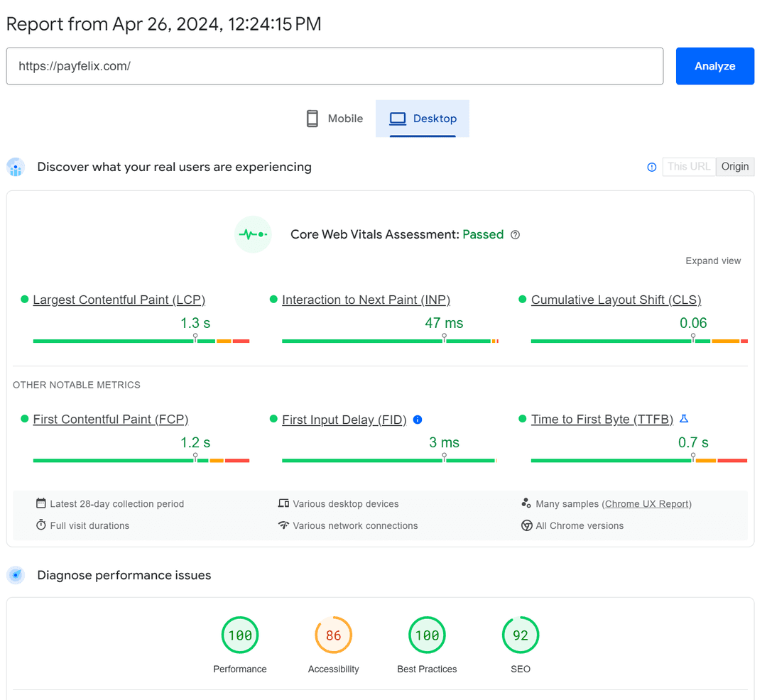Open First Input Delay (FID) link
Image resolution: width=767 pixels, height=700 pixels.
[x=344, y=420]
